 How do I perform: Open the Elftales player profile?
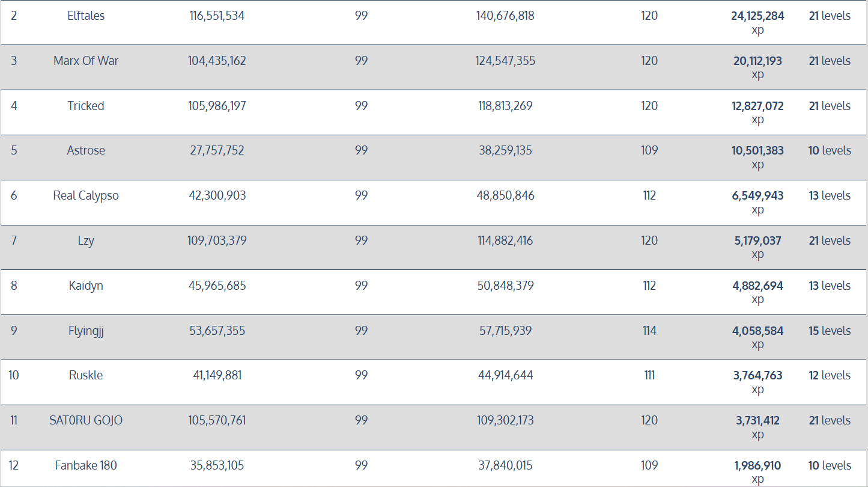pos(86,16)
